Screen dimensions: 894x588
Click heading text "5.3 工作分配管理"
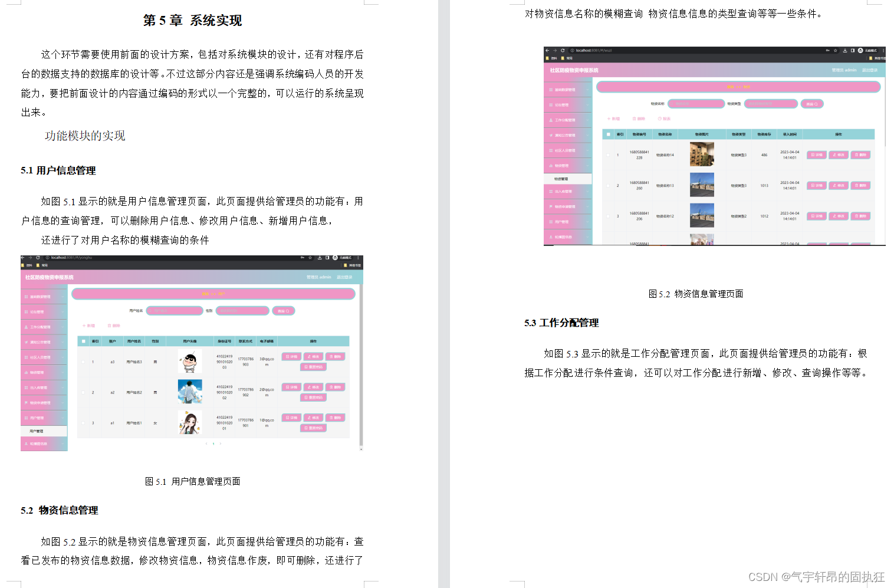click(561, 323)
